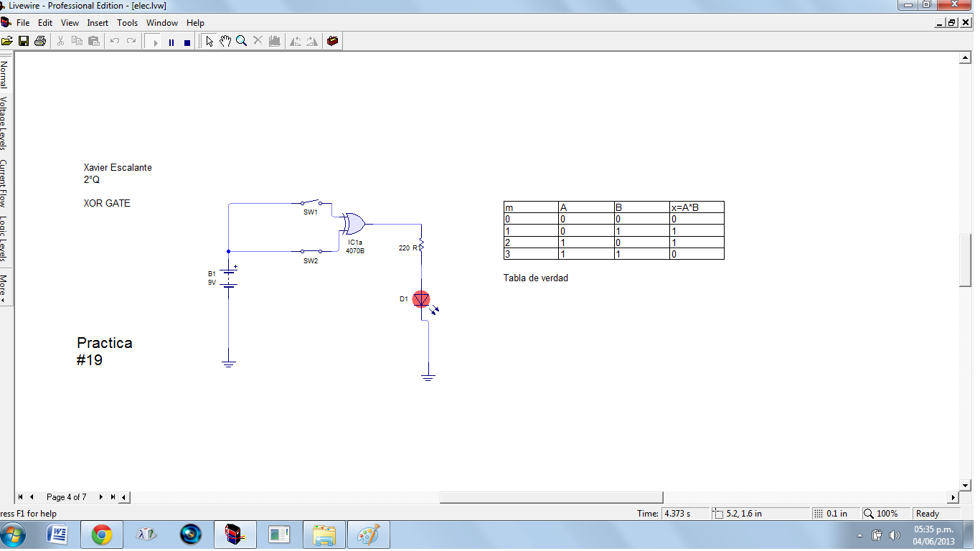Open an existing circuit file

pyautogui.click(x=7, y=41)
